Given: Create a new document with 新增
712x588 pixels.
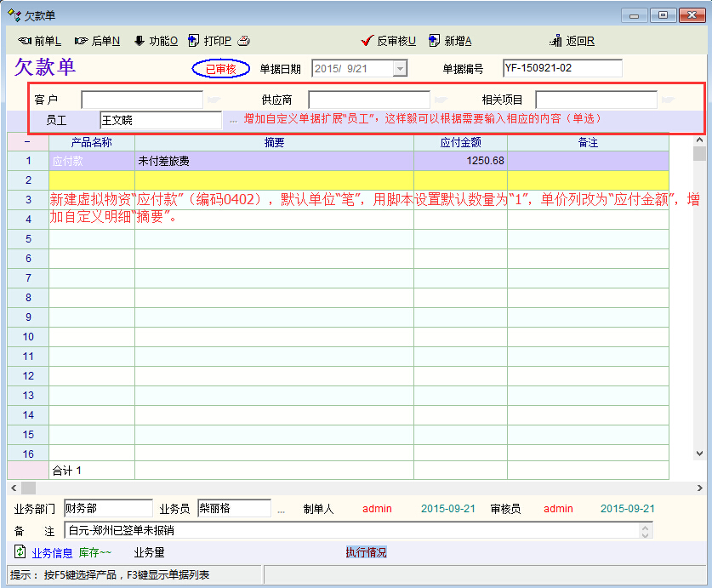Looking at the screenshot, I should point(450,41).
